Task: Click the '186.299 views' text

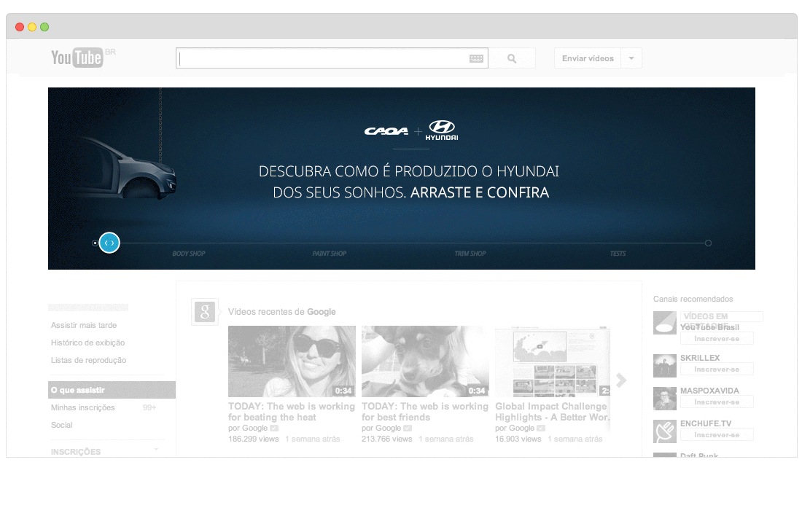Action: [253, 439]
